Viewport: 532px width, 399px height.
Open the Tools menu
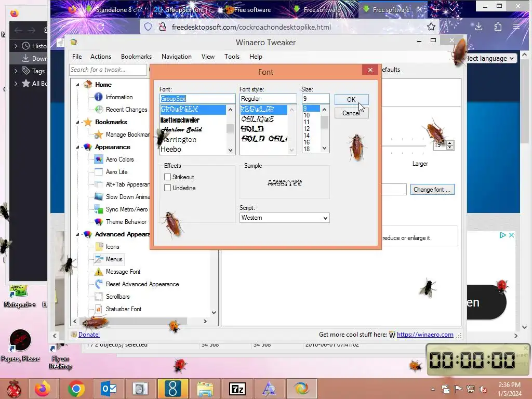click(232, 57)
